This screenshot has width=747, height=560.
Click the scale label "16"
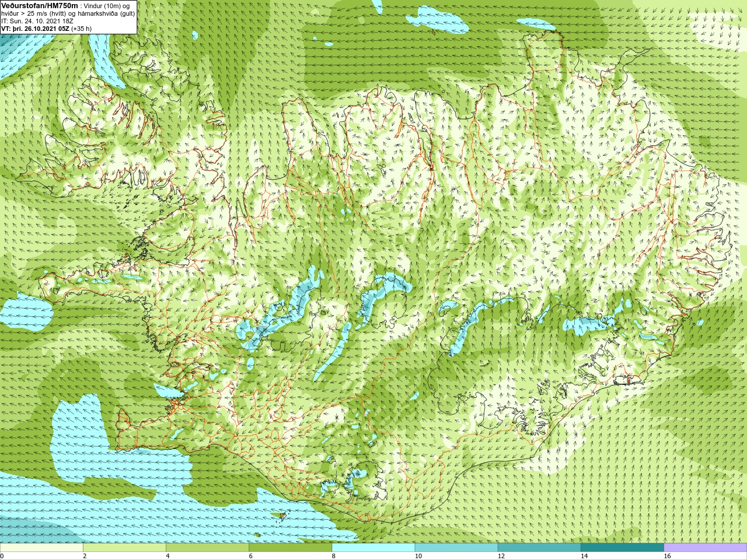pyautogui.click(x=667, y=556)
